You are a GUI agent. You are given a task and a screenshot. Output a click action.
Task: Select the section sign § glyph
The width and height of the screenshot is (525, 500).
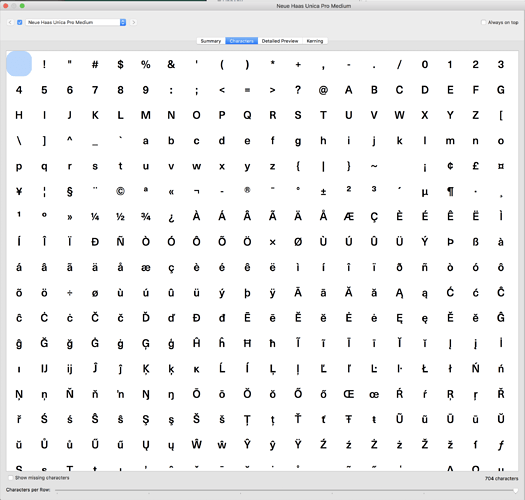click(70, 192)
